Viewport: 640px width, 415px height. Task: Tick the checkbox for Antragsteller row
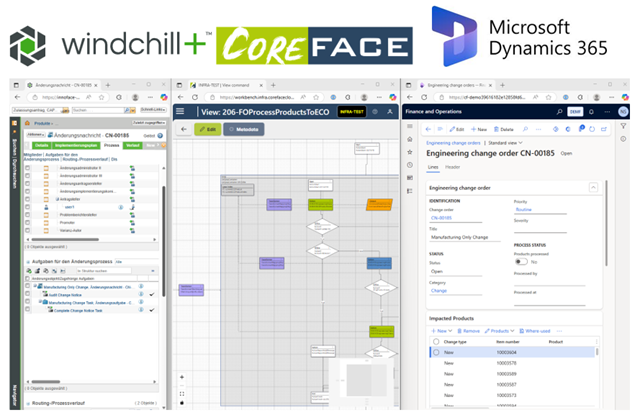pyautogui.click(x=27, y=199)
